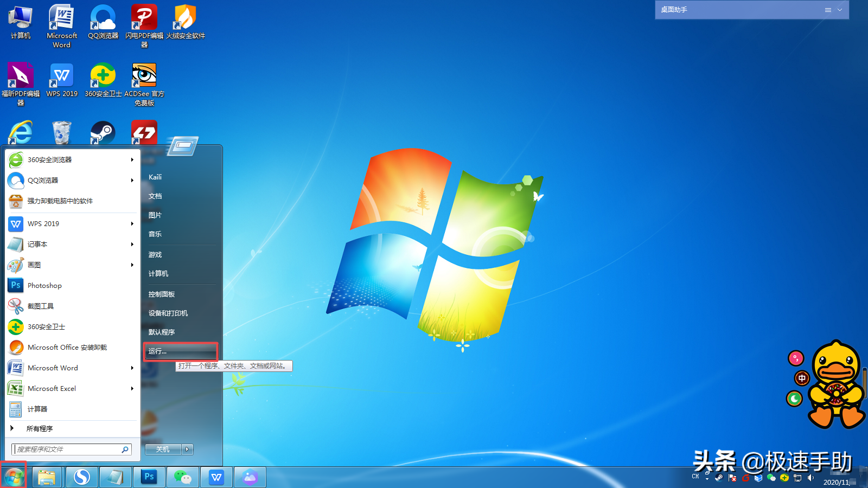Launch 360安全卫士 from the Start menu
Screen dimensions: 868x488
[72, 326]
